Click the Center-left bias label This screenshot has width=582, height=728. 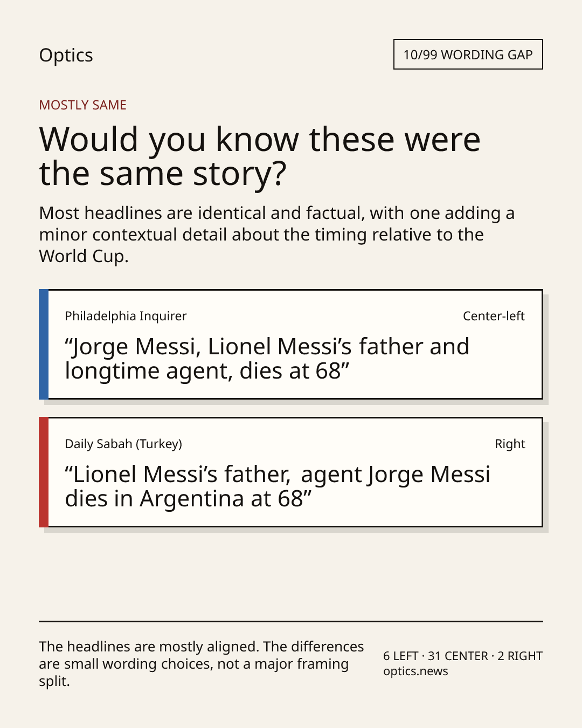(x=494, y=316)
